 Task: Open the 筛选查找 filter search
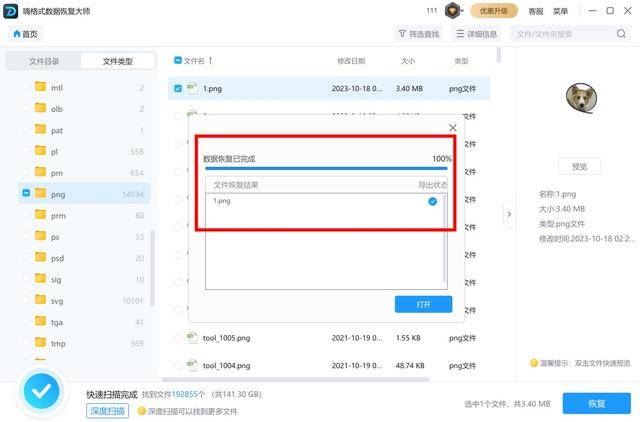(419, 34)
